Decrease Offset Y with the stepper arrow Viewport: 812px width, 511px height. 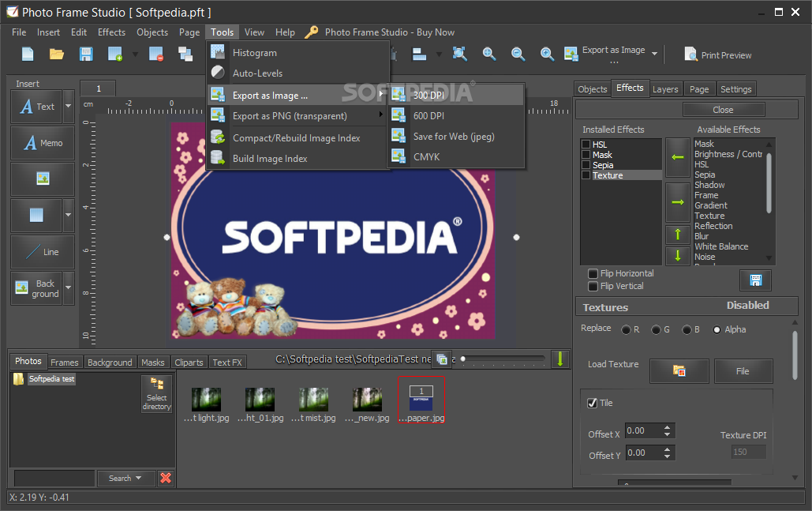tap(667, 457)
